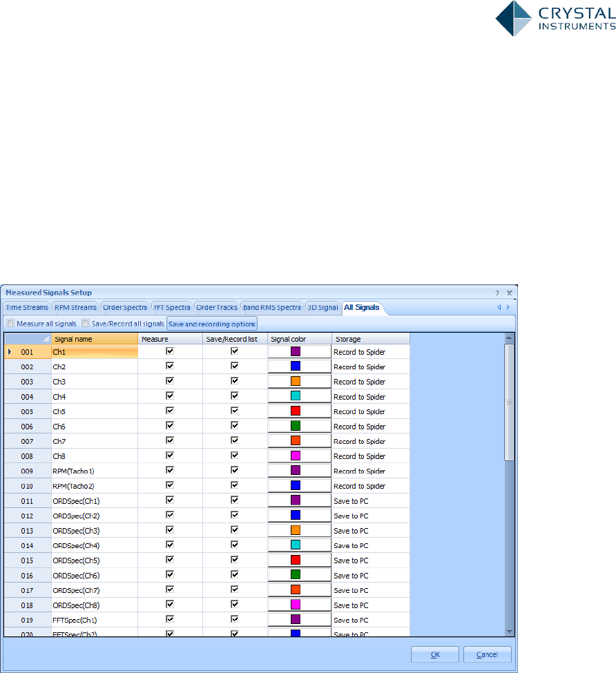Go to the Band RMS Spectra tab
The width and height of the screenshot is (616, 673).
pos(271,308)
